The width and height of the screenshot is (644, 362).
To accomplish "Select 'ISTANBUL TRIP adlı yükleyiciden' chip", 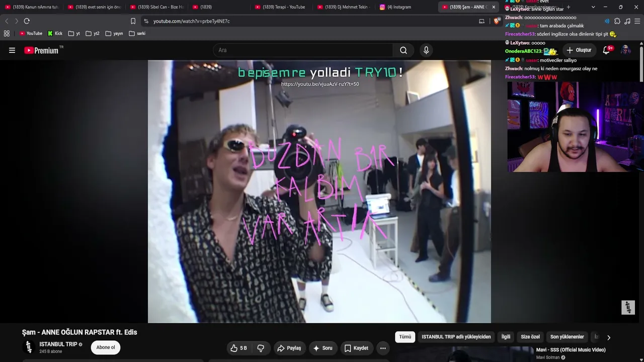I will [x=456, y=337].
